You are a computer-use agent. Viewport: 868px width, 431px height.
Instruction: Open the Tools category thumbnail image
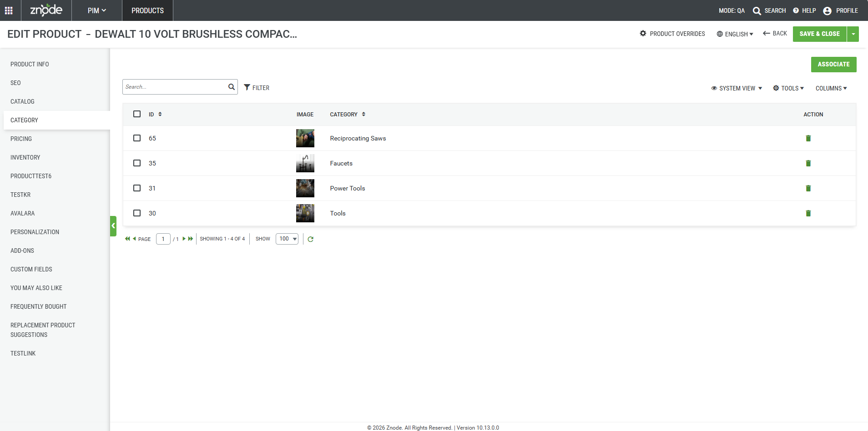click(305, 213)
